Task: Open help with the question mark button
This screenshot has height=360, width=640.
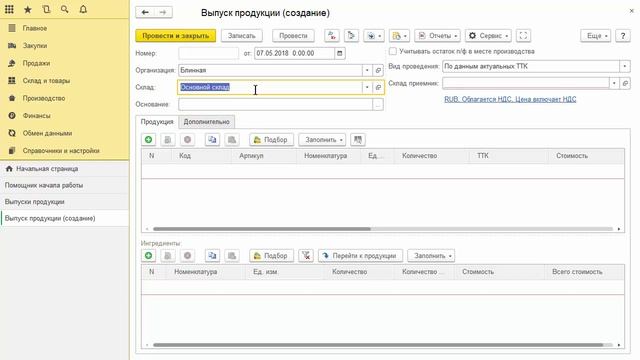Action: (x=623, y=36)
